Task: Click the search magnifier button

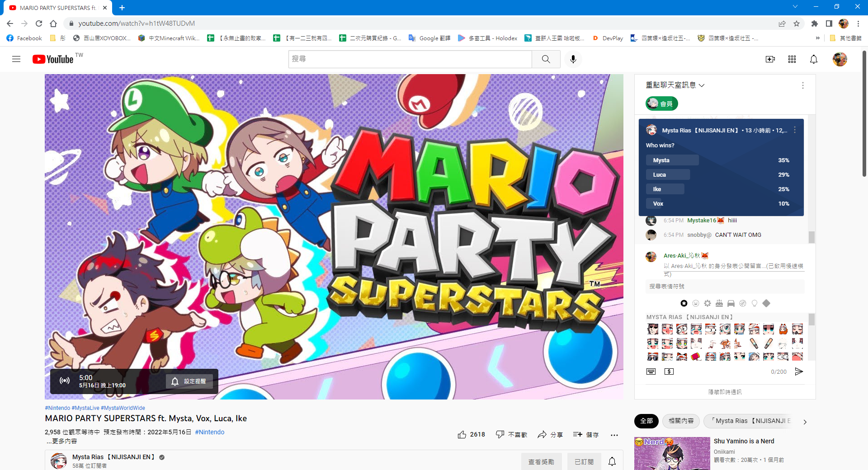Action: (546, 59)
